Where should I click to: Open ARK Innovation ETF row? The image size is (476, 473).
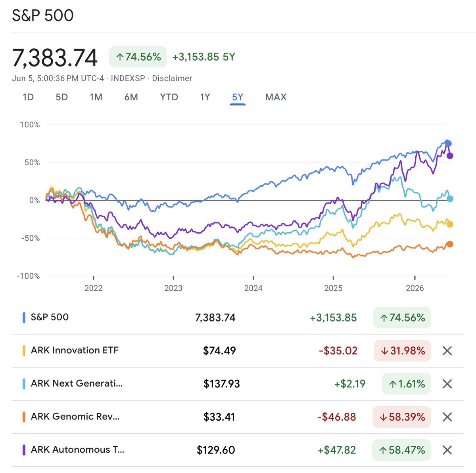(x=238, y=351)
